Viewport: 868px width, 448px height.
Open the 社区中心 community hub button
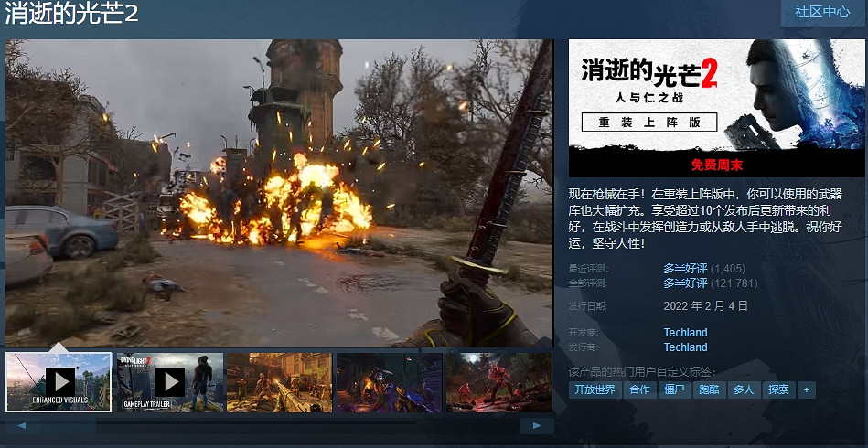822,12
